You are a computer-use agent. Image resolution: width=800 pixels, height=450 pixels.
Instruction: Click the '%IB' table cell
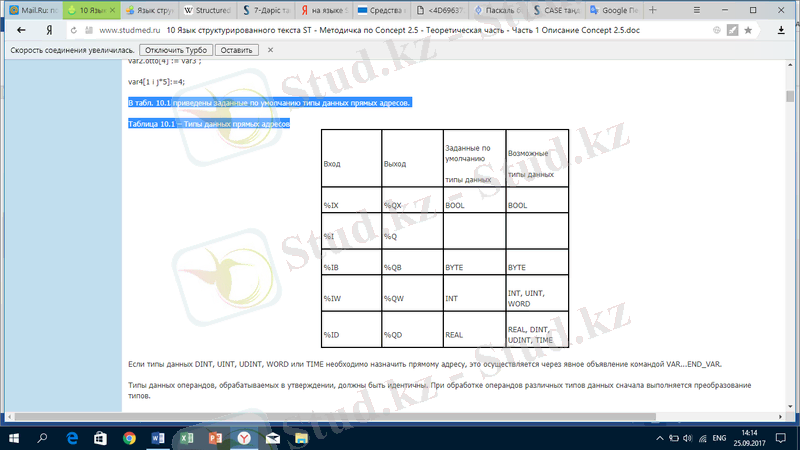coord(352,262)
